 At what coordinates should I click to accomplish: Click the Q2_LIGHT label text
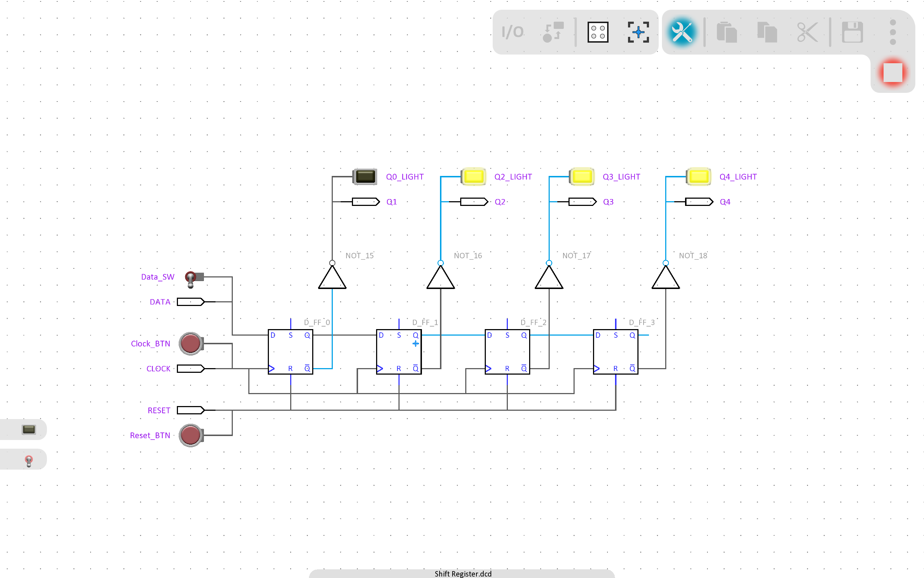pos(513,177)
